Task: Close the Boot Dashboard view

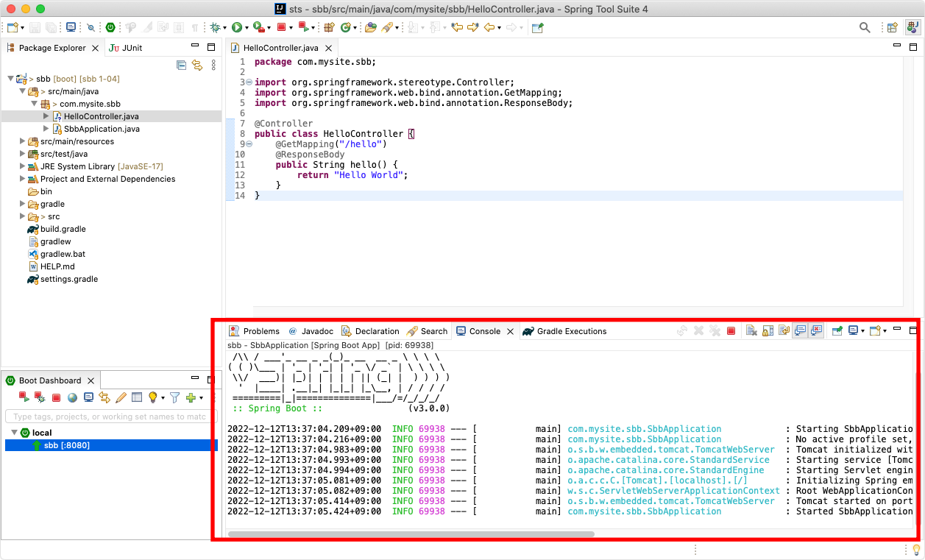Action: coord(91,380)
